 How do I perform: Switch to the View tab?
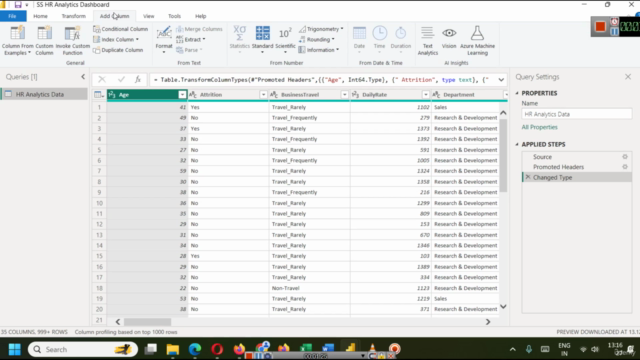[149, 16]
